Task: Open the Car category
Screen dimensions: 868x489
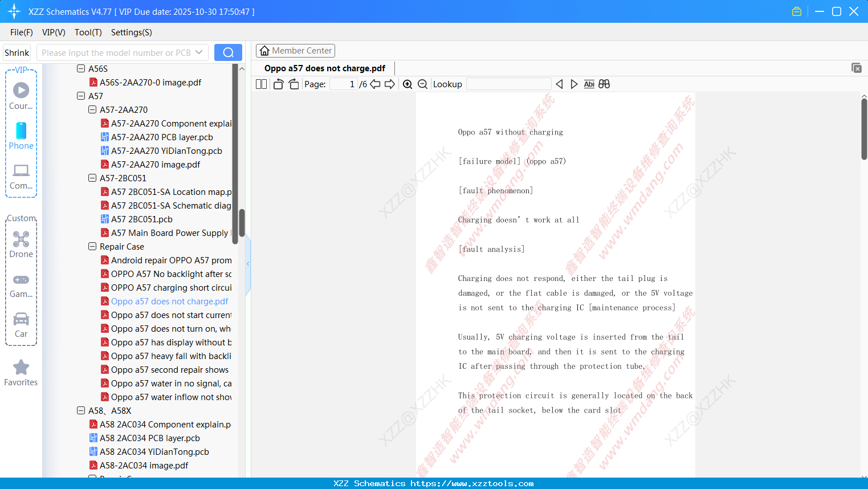Action: click(x=21, y=325)
